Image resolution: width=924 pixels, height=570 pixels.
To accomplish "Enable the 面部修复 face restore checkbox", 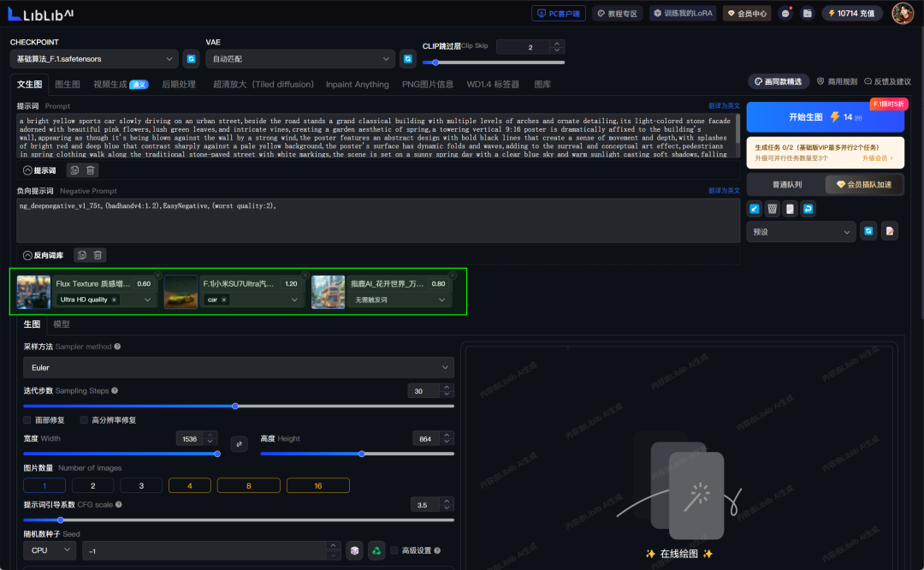I will point(25,419).
